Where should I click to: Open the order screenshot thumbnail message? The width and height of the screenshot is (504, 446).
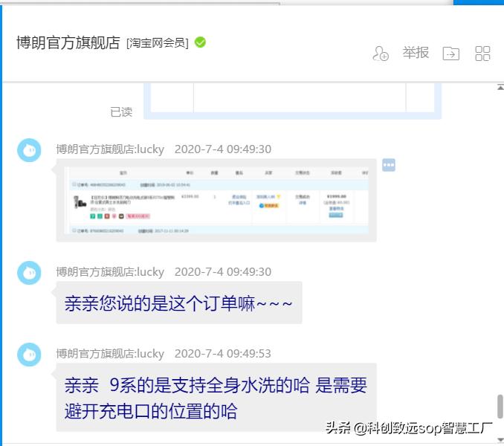[216, 200]
